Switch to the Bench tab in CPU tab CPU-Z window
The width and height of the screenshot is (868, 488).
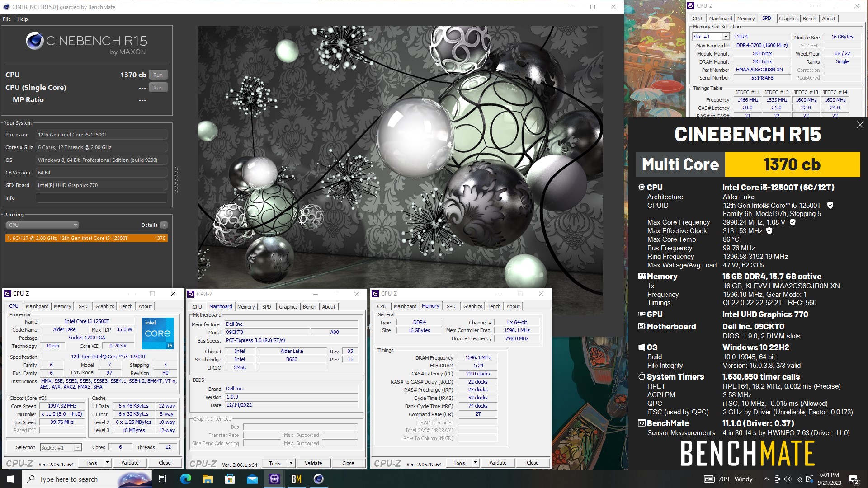click(126, 306)
